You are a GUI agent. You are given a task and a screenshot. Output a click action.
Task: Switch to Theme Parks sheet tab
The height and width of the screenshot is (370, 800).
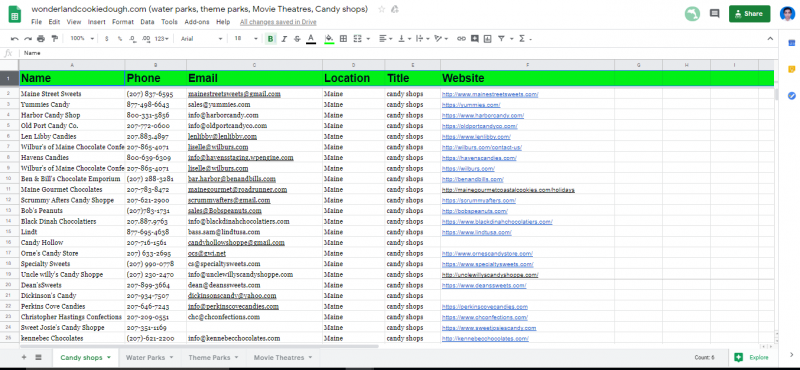(x=213, y=357)
